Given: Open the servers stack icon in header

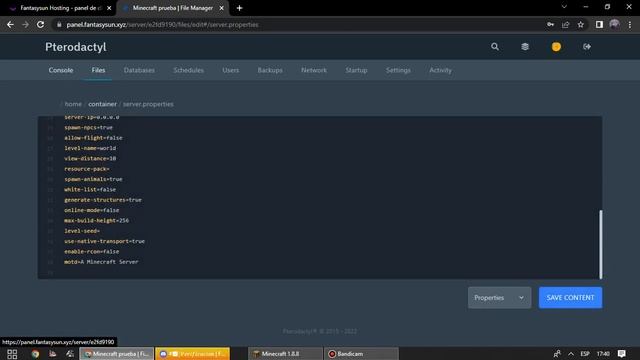Looking at the screenshot, I should [x=525, y=47].
